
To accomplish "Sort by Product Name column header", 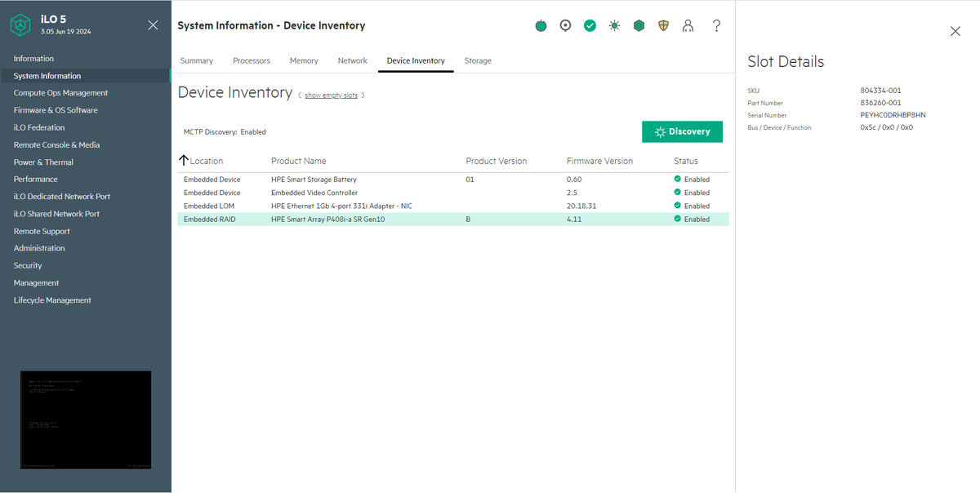I will (x=298, y=161).
